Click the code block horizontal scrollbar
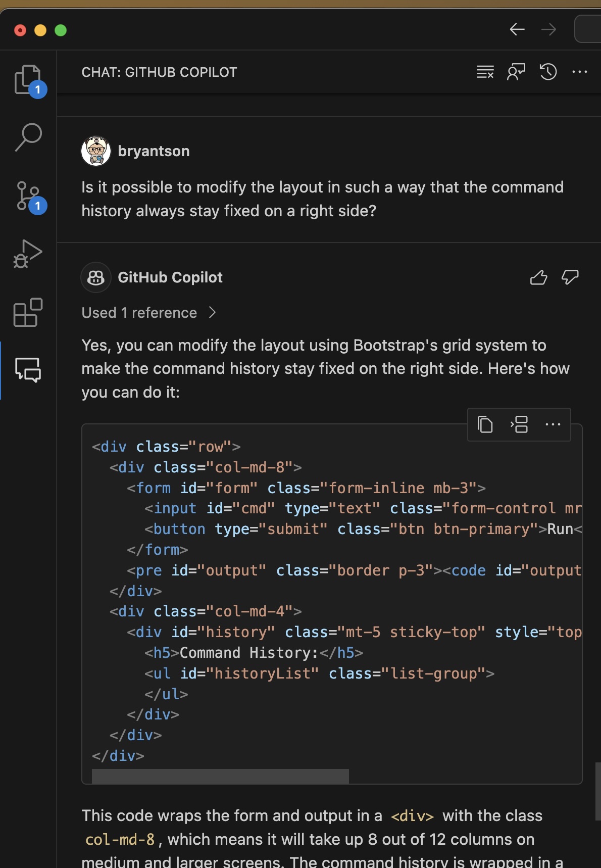 [220, 776]
